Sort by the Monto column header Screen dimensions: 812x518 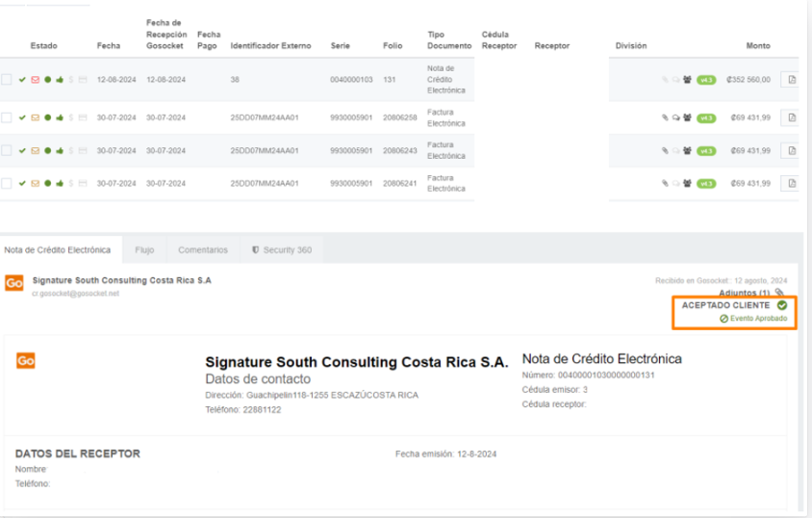(758, 45)
